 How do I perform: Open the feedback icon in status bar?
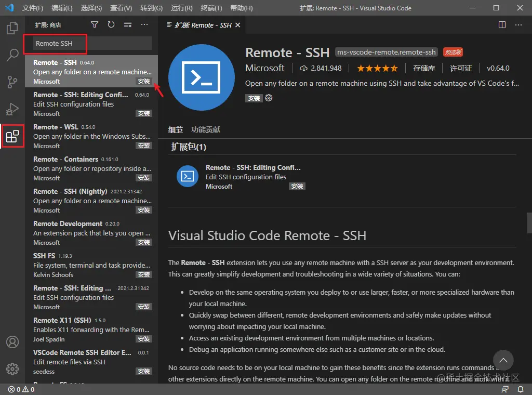pos(505,390)
